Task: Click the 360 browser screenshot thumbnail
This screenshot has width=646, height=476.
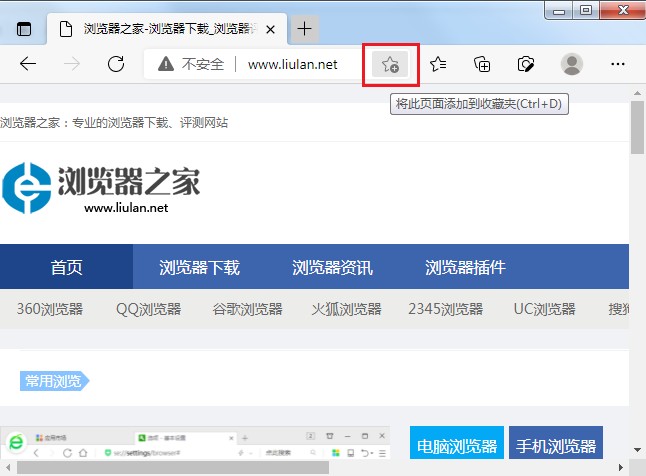Action: point(195,443)
